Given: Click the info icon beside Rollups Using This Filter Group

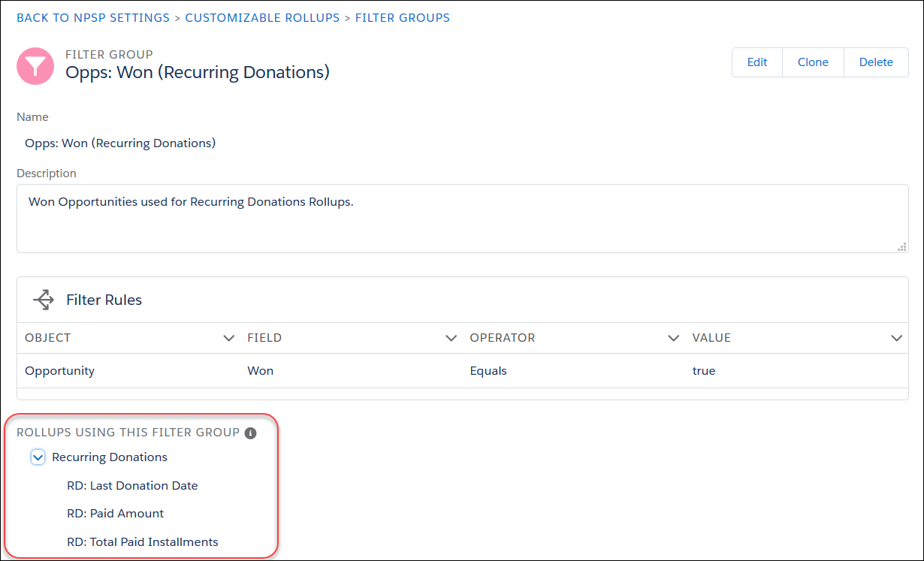Looking at the screenshot, I should click(x=250, y=433).
